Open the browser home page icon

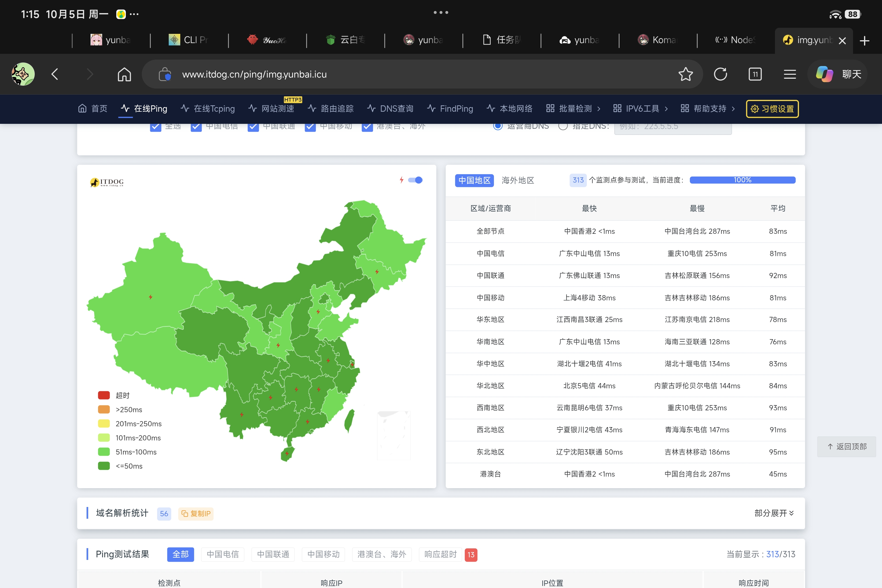(x=124, y=74)
